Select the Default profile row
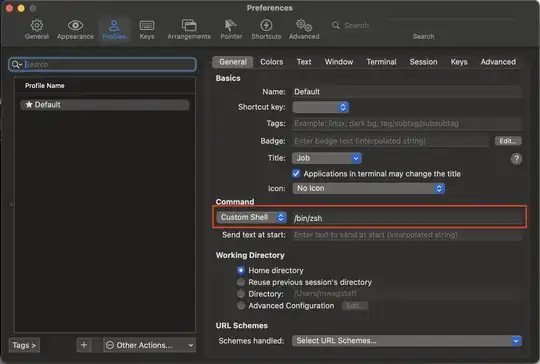Viewport: 540px width, 364px height. (x=105, y=105)
